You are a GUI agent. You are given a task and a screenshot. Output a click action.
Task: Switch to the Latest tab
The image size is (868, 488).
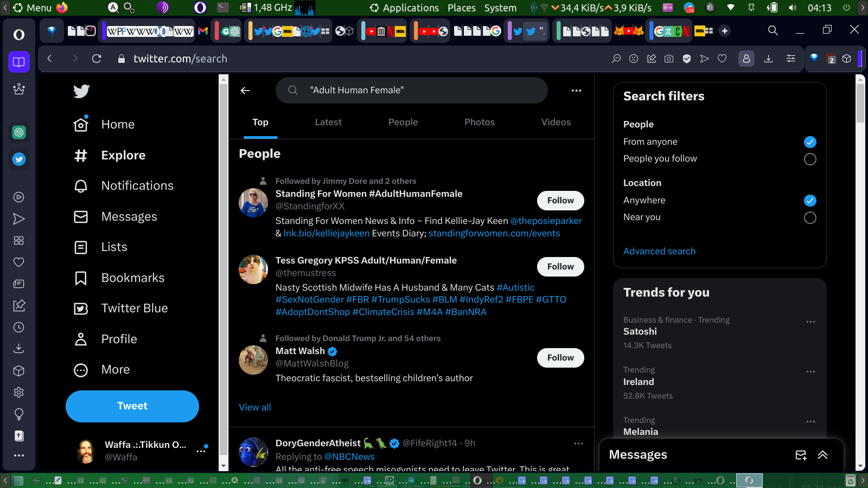click(328, 123)
